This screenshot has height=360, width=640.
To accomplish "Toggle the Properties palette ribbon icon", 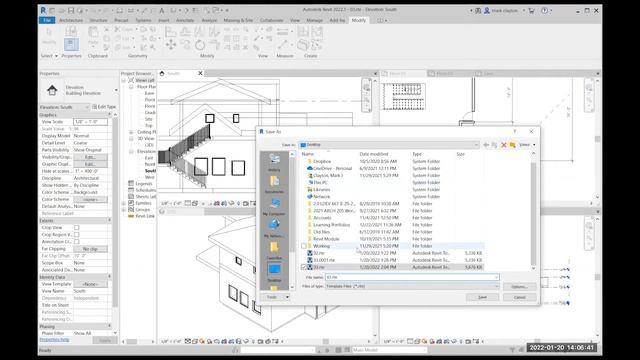I will click(71, 44).
